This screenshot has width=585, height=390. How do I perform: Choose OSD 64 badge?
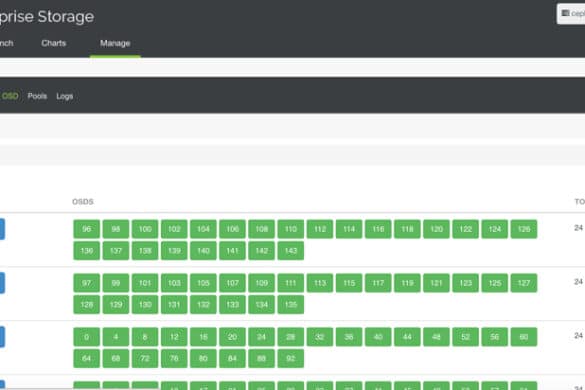coord(87,359)
